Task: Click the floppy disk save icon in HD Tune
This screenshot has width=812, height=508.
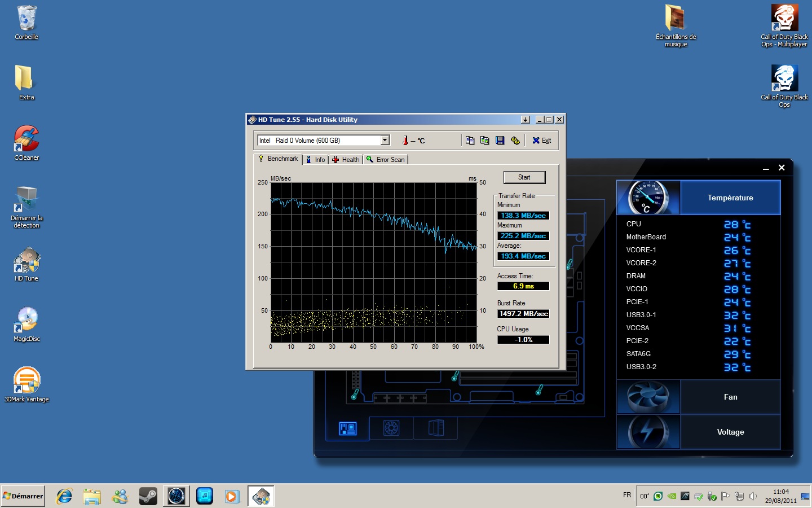Action: 500,141
